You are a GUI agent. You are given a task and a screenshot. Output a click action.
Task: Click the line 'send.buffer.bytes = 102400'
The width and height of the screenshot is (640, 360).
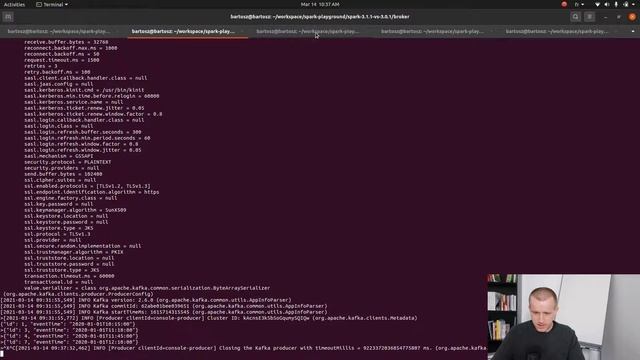click(63, 174)
